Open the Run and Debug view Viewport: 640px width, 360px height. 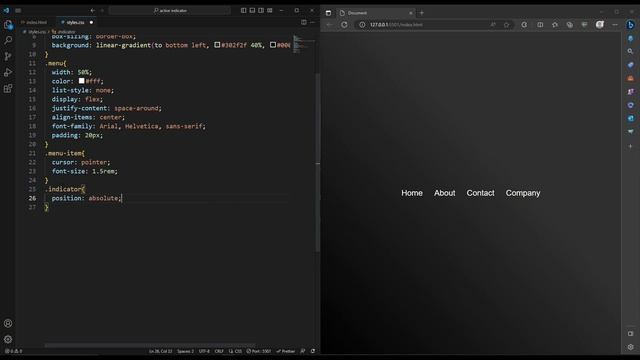pyautogui.click(x=8, y=72)
